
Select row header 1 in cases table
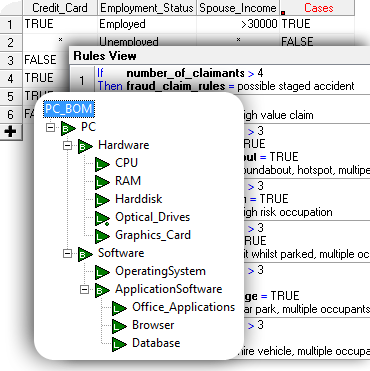click(x=11, y=24)
